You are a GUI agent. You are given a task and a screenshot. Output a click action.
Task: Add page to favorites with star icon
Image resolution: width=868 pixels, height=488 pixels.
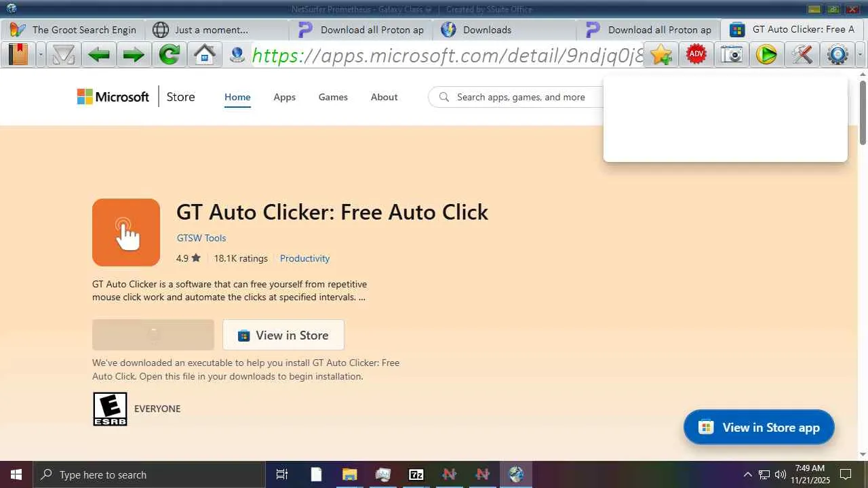tap(661, 54)
